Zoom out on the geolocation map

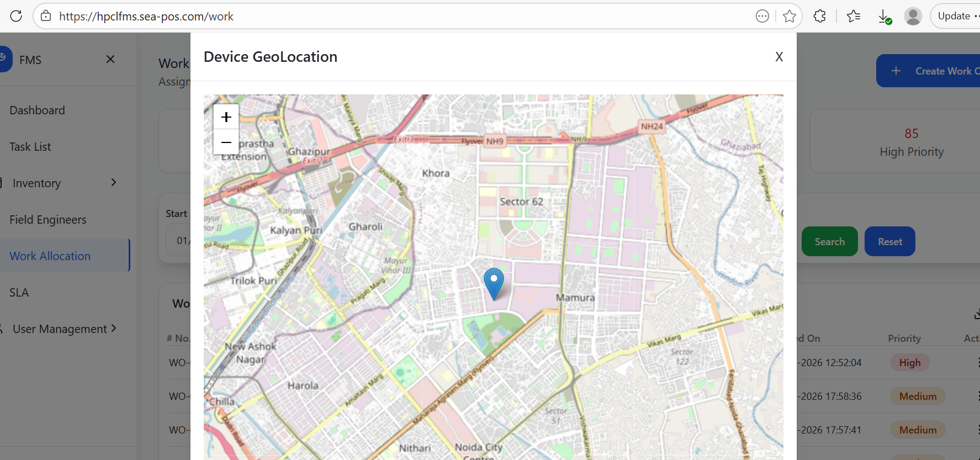[226, 142]
